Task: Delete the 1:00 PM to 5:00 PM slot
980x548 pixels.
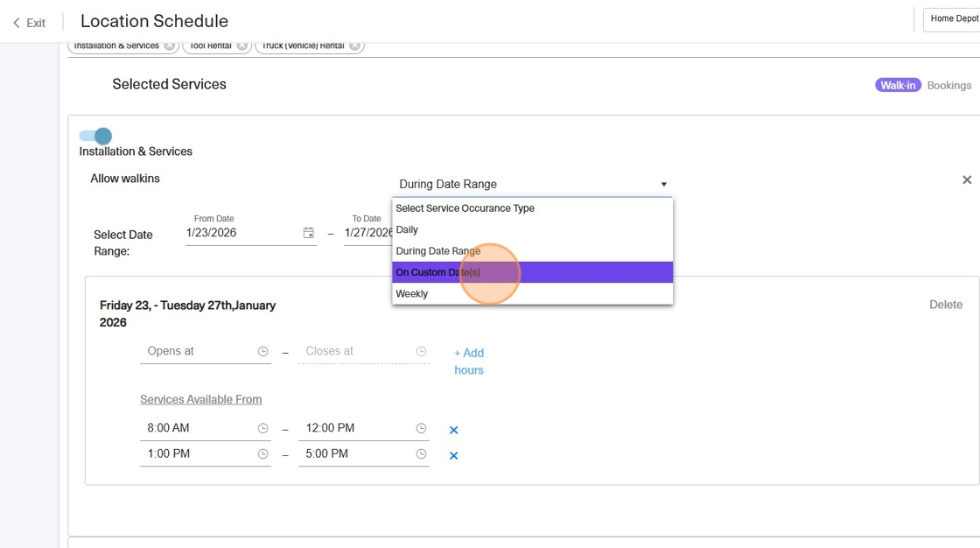Action: coord(453,455)
